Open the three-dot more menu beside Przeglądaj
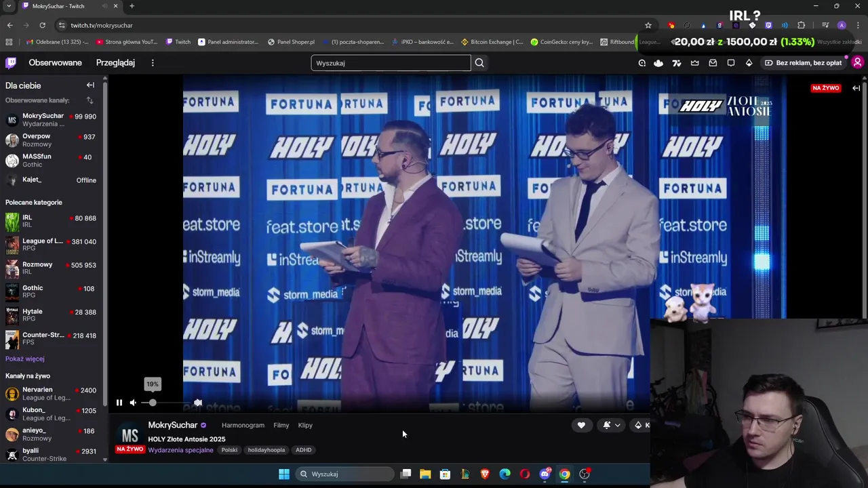Viewport: 868px width, 488px height. click(153, 62)
